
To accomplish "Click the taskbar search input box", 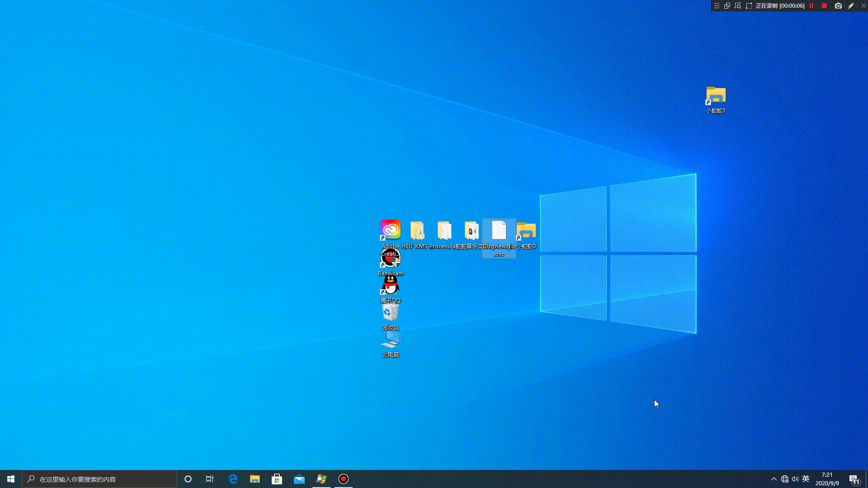I will pos(99,479).
